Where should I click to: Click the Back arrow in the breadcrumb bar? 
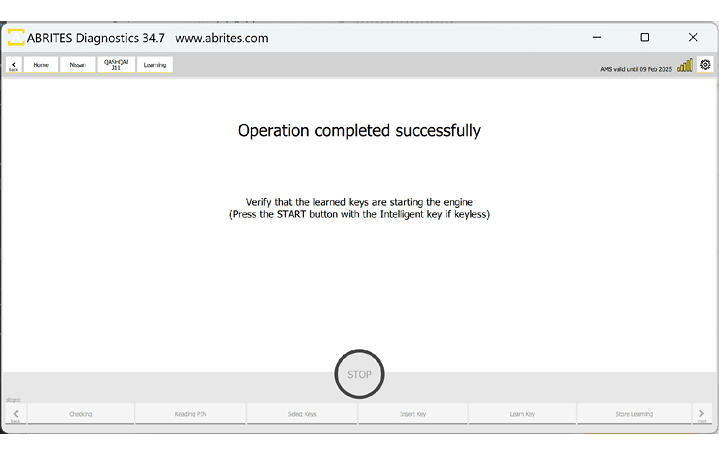(14, 65)
